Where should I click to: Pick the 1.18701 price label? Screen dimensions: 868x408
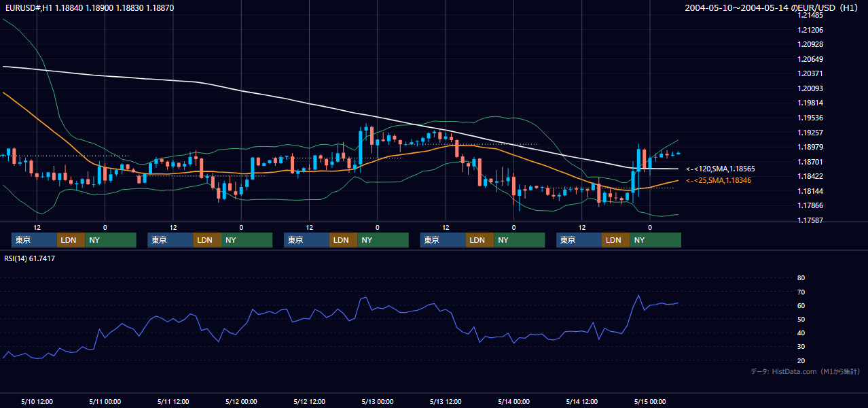[811, 162]
